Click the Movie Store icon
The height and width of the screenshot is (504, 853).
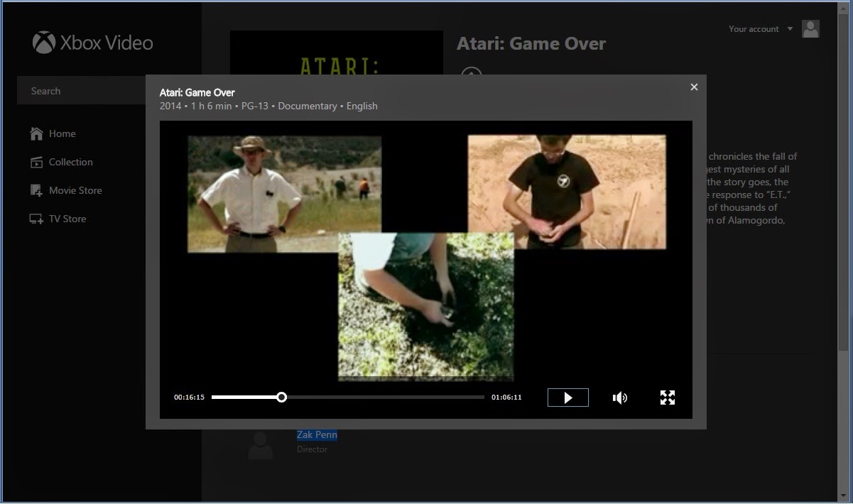[37, 190]
